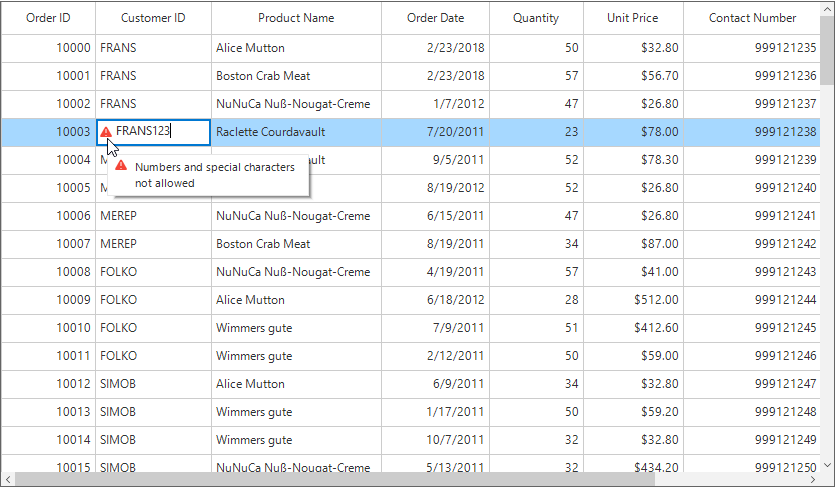The width and height of the screenshot is (837, 496).
Task: Click the date 1/7/2012
Action: pos(436,104)
